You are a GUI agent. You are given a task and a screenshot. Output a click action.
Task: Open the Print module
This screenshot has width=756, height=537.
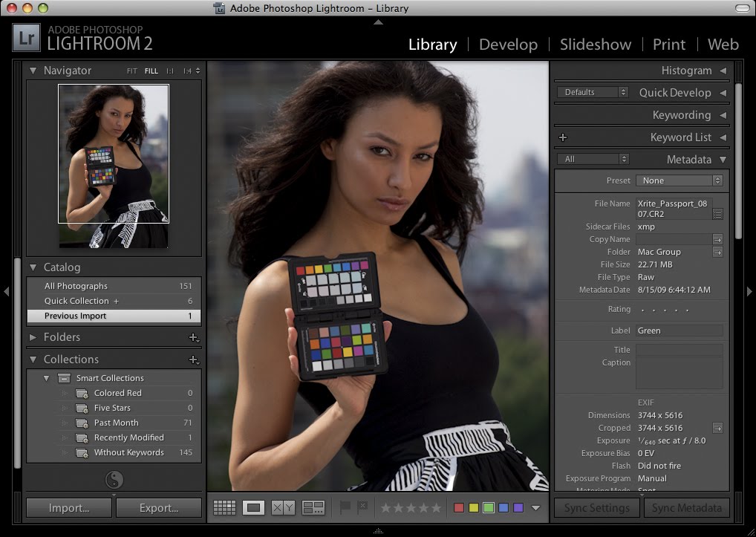pos(669,45)
